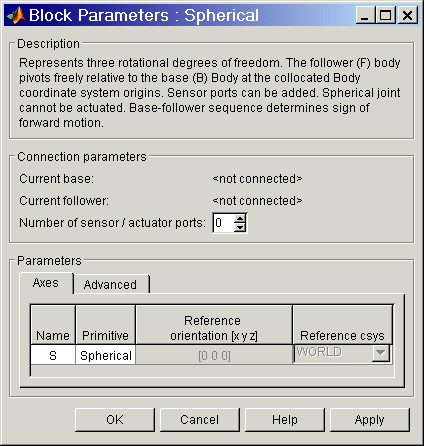Minimize the Block Parameters window
Screen dimensions: 424x446
click(365, 16)
